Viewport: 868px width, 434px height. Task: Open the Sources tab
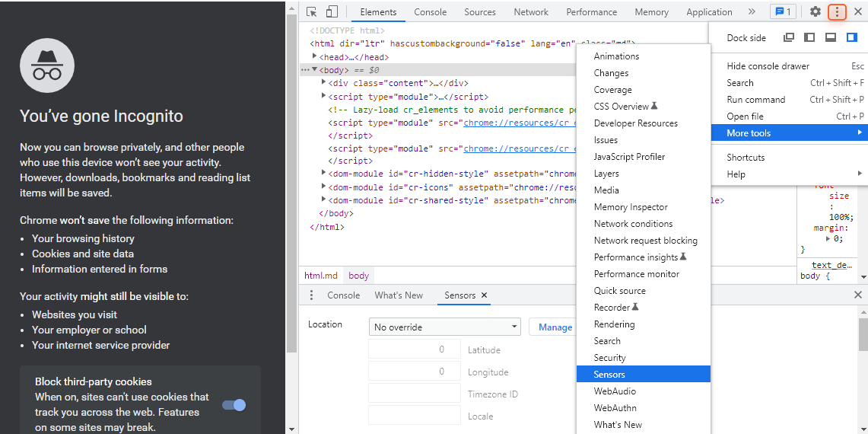pos(480,11)
